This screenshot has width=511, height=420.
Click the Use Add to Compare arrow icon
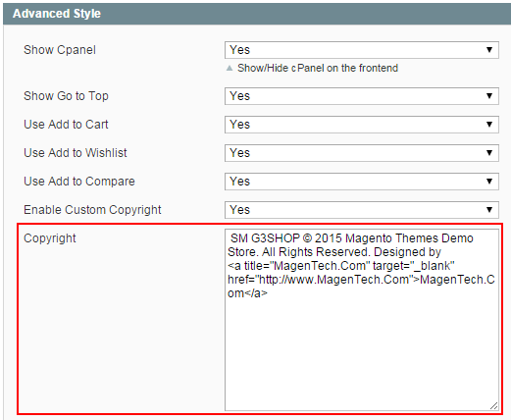[x=489, y=182]
